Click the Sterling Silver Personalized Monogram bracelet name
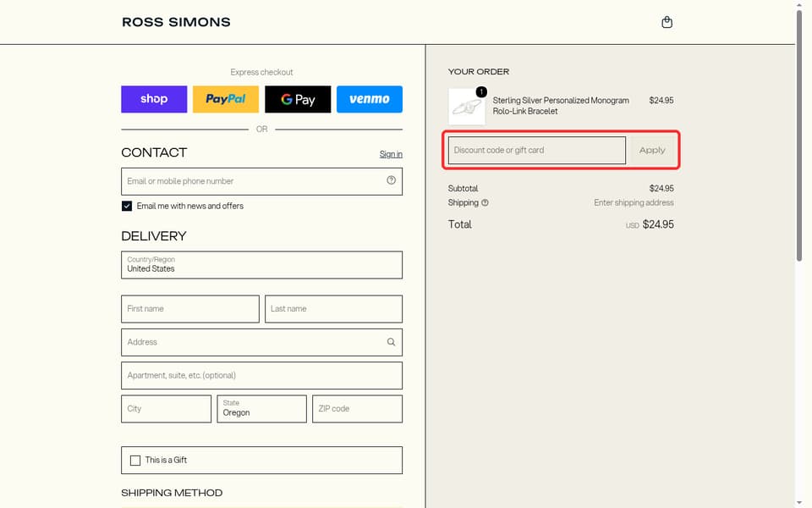This screenshot has height=508, width=812. coord(561,106)
